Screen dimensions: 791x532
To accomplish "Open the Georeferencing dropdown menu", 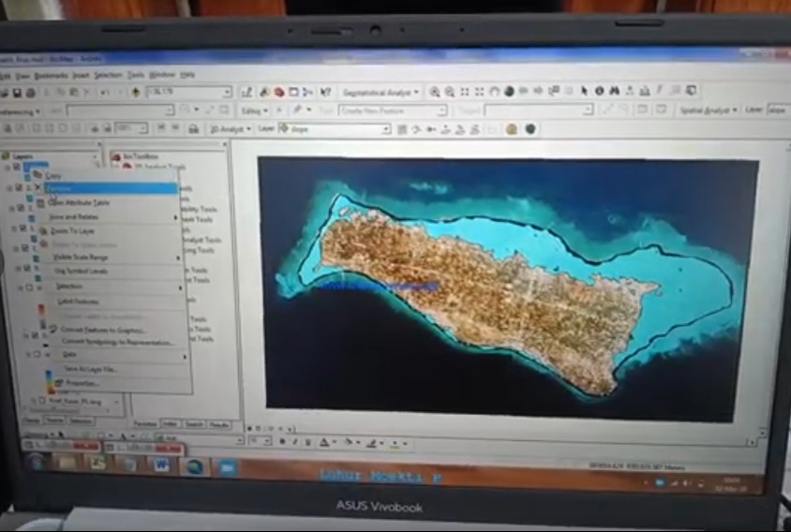I will click(x=19, y=111).
